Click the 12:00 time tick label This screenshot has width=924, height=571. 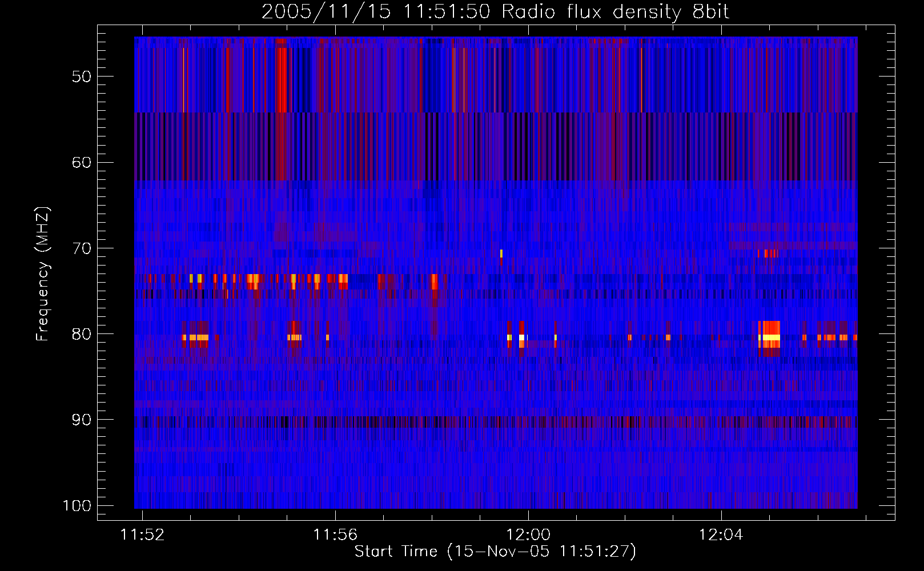tap(528, 535)
